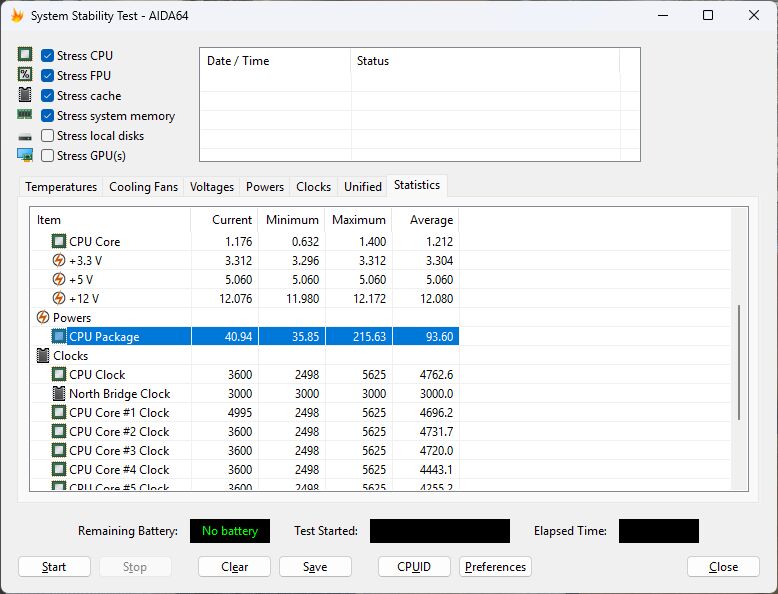
Task: Click the CPU Core #2 Clock icon
Action: pyautogui.click(x=59, y=431)
